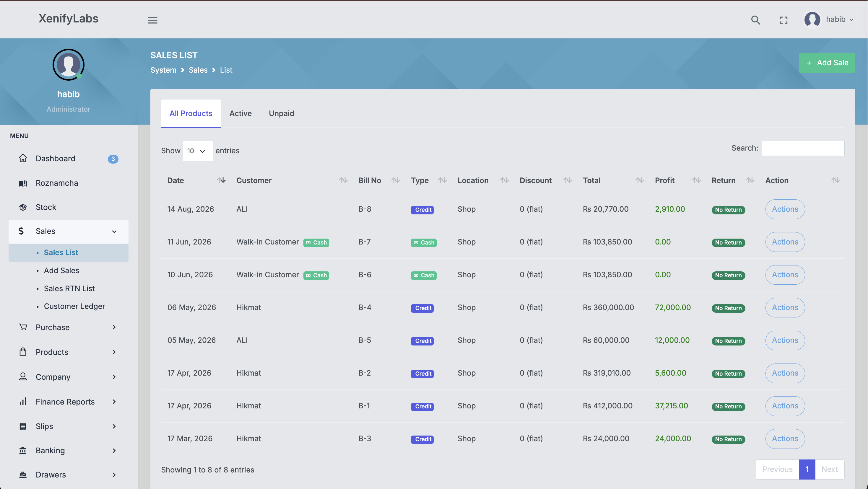Open the habib user dropdown arrow
Viewport: 868px width, 489px height.
pyautogui.click(x=851, y=20)
